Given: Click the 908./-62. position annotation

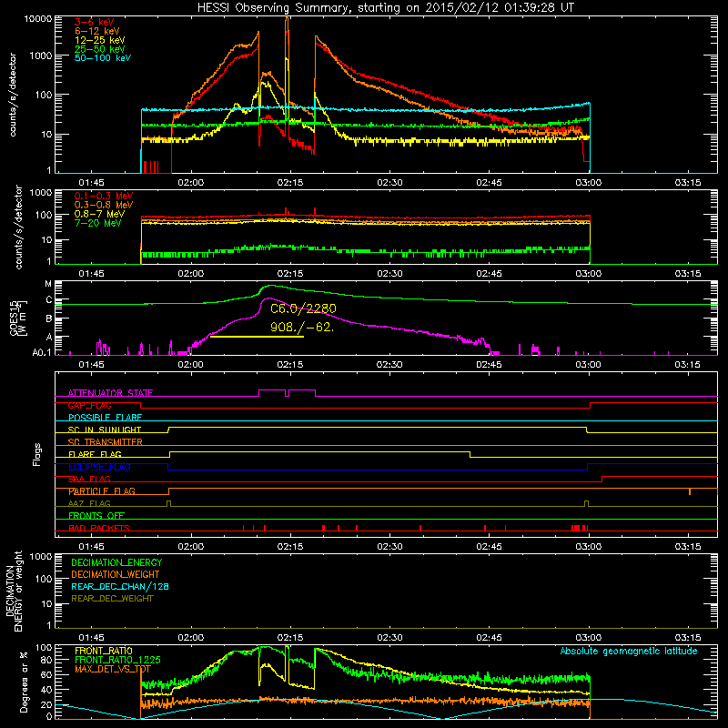Looking at the screenshot, I should point(302,327).
